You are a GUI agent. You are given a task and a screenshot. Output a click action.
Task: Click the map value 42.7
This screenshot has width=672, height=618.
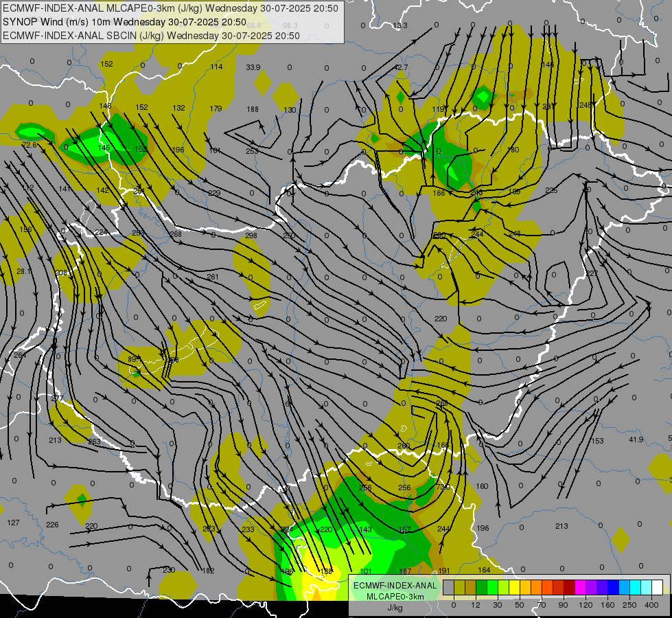401,67
